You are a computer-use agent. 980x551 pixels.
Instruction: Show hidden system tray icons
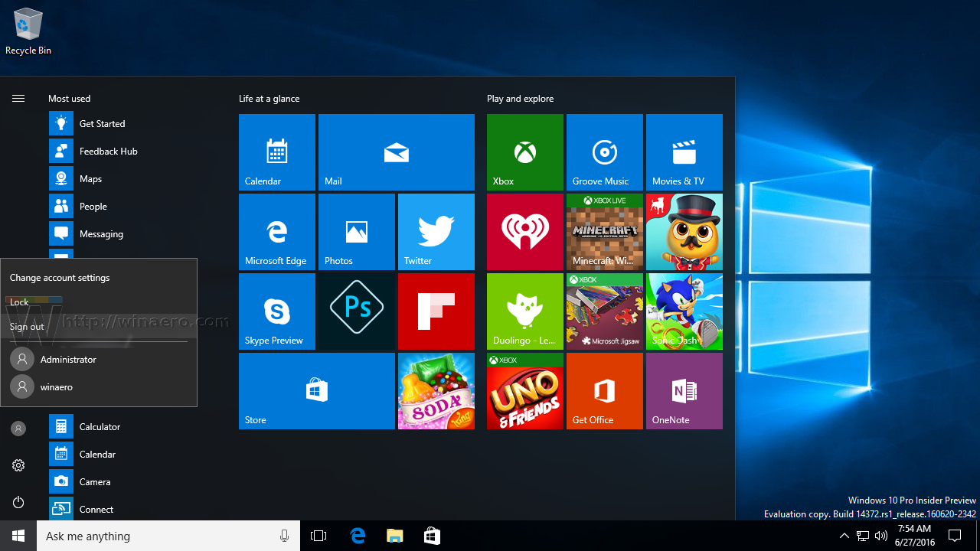(x=844, y=536)
